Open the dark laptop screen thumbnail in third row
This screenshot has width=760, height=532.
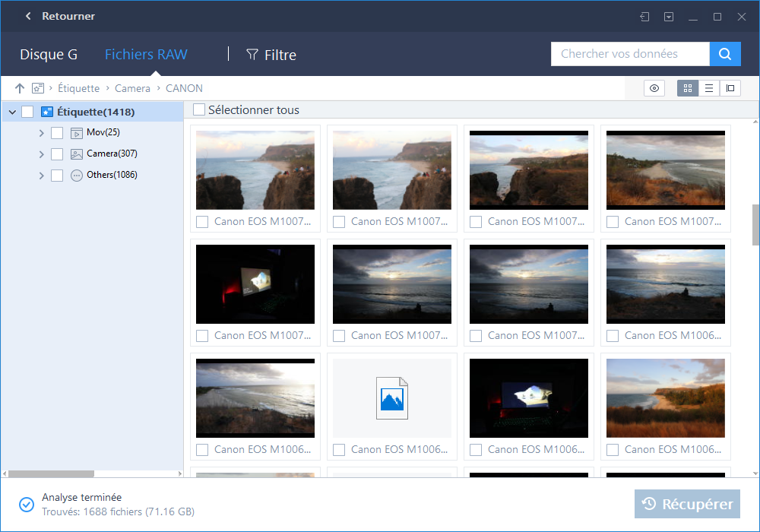[529, 397]
